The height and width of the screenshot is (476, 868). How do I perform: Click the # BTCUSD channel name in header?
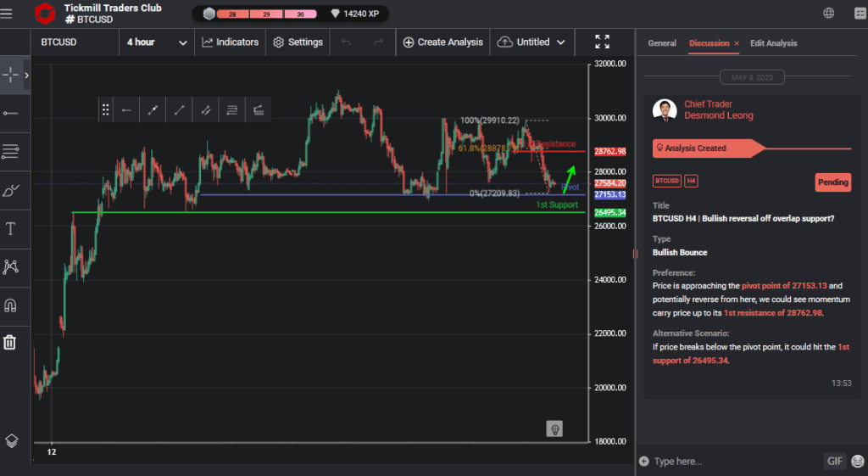88,20
